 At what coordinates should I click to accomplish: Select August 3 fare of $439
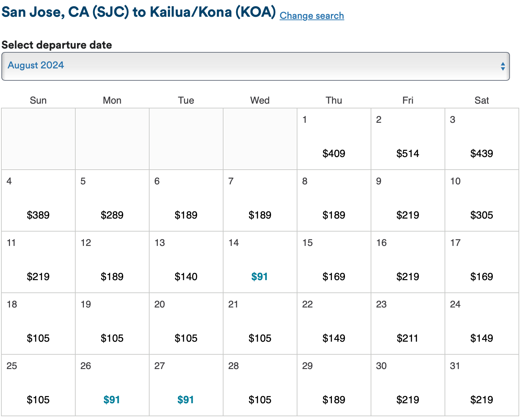[x=482, y=153]
